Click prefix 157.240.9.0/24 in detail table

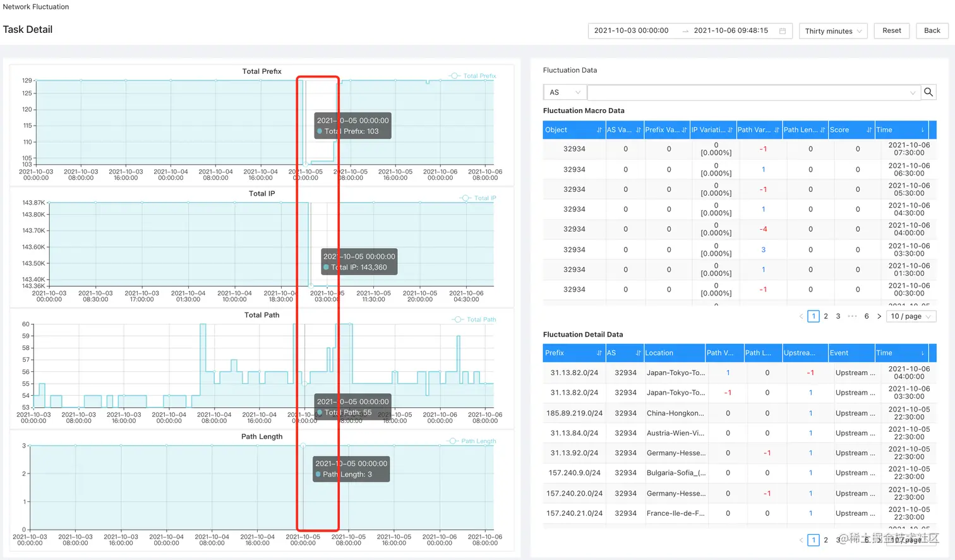[574, 473]
